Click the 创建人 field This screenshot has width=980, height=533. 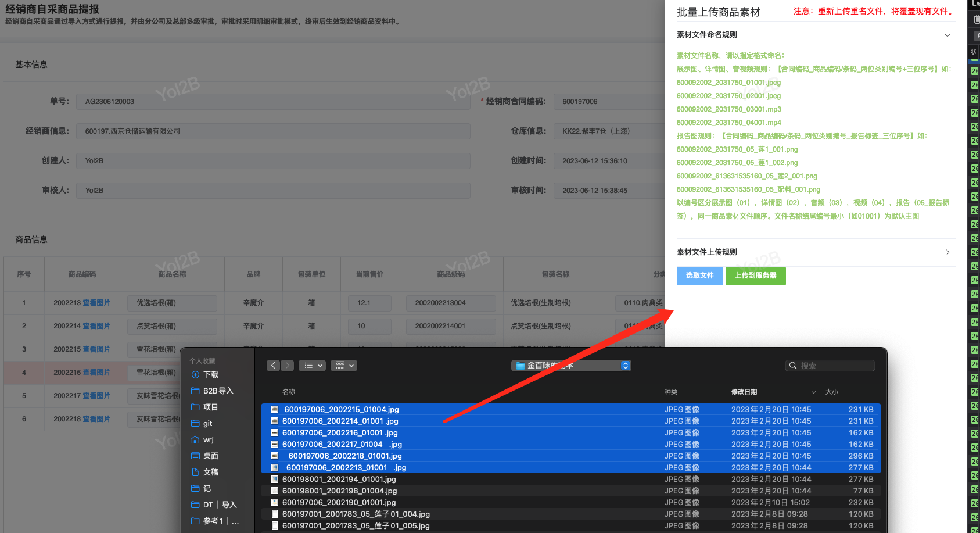[273, 161]
